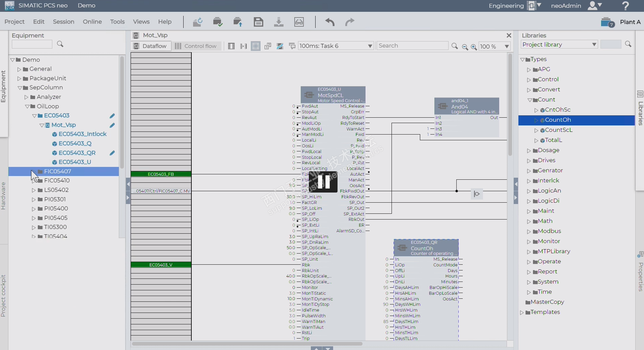Open the Online menu

(92, 22)
